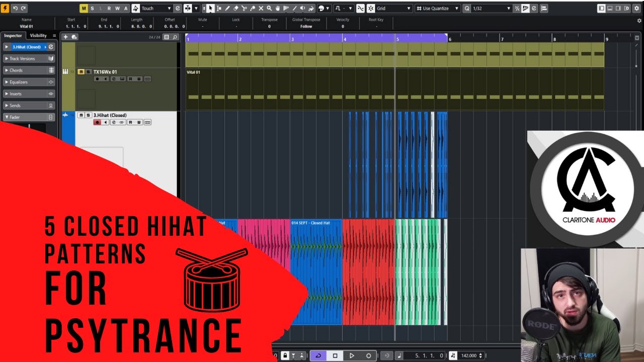Click Play in the transport bar
This screenshot has height=362, width=644.
(352, 355)
